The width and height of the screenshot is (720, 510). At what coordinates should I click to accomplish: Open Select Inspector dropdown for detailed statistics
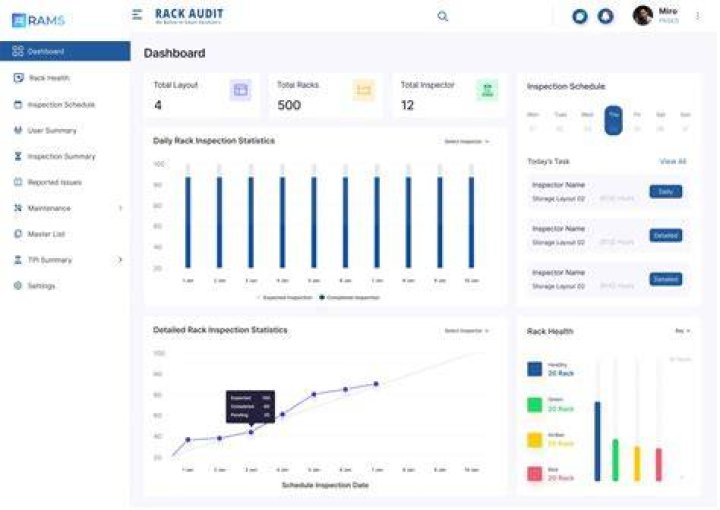tap(466, 331)
